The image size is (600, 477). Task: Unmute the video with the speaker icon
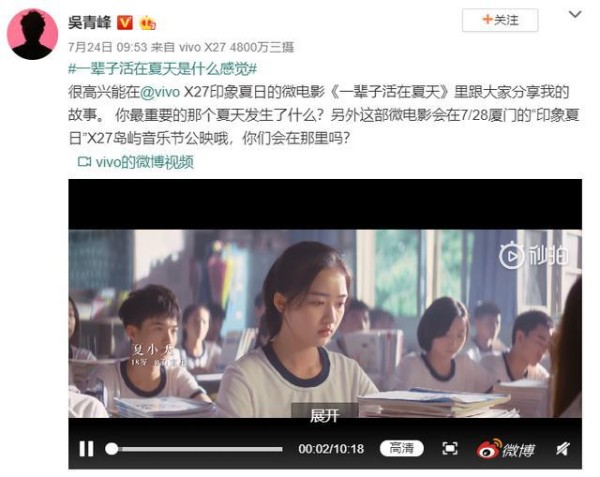(x=563, y=448)
